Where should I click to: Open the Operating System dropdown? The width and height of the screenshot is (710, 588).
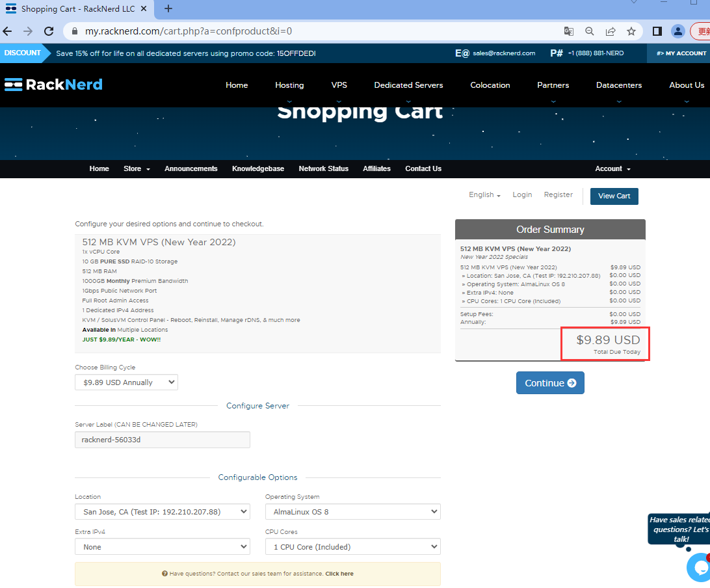353,512
